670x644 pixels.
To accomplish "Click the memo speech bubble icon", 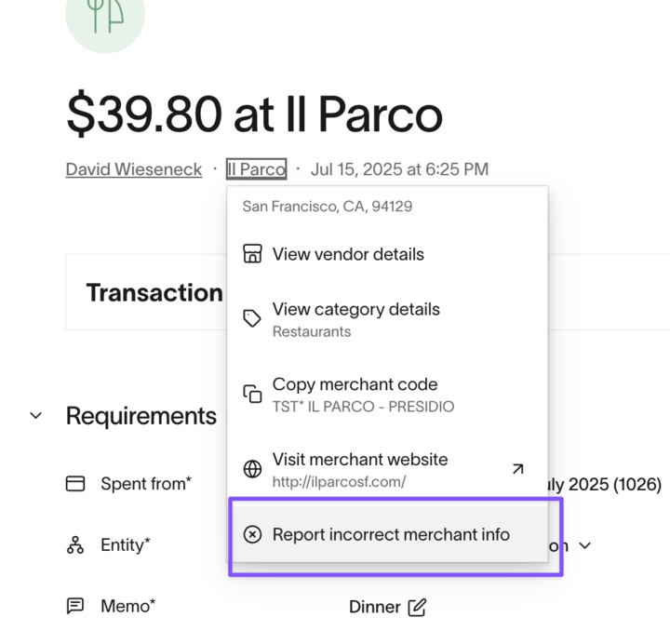I will [75, 606].
